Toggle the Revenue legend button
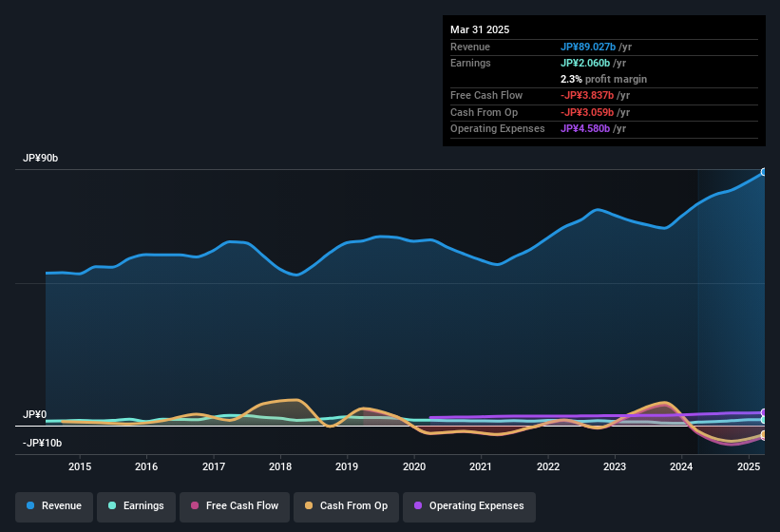The width and height of the screenshot is (780, 532). pyautogui.click(x=54, y=506)
